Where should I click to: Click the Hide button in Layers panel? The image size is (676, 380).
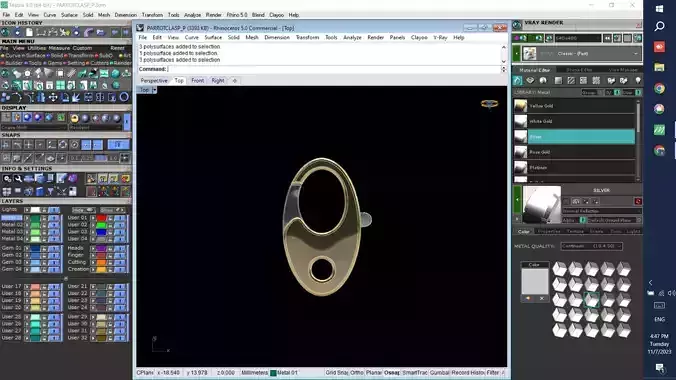(x=83, y=210)
